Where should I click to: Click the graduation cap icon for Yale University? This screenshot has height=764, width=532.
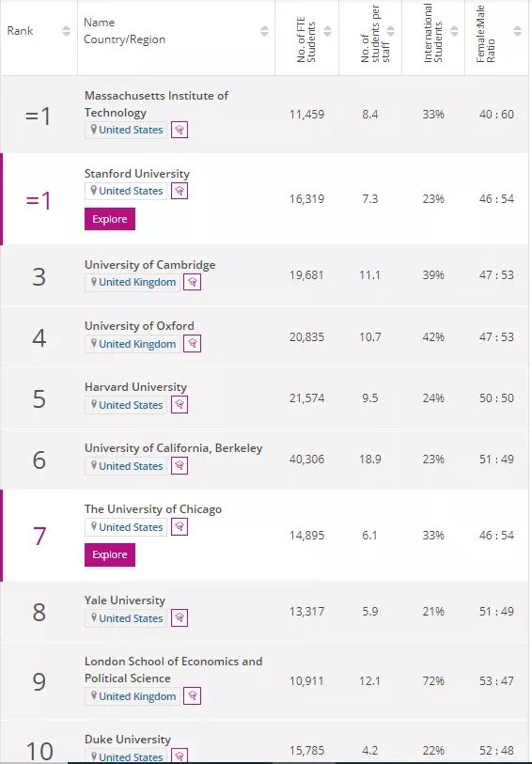180,618
